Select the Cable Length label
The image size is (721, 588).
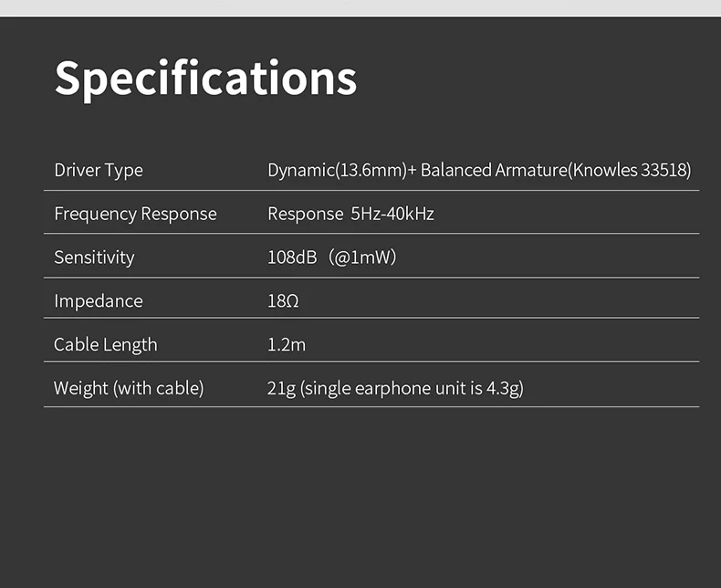(x=105, y=344)
